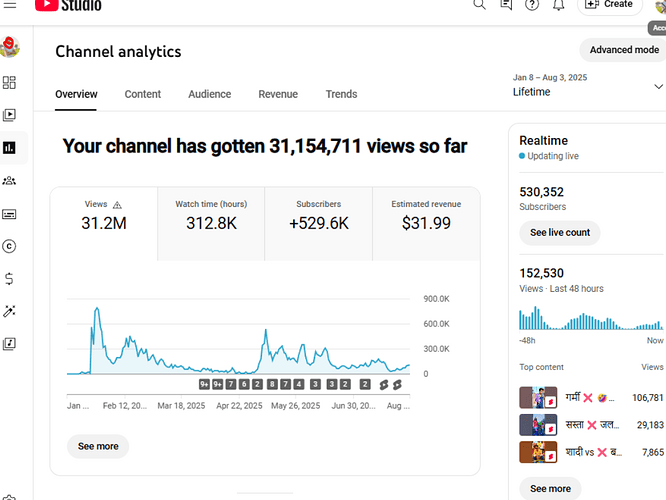
Task: Open the Help question mark icon
Action: (x=532, y=5)
